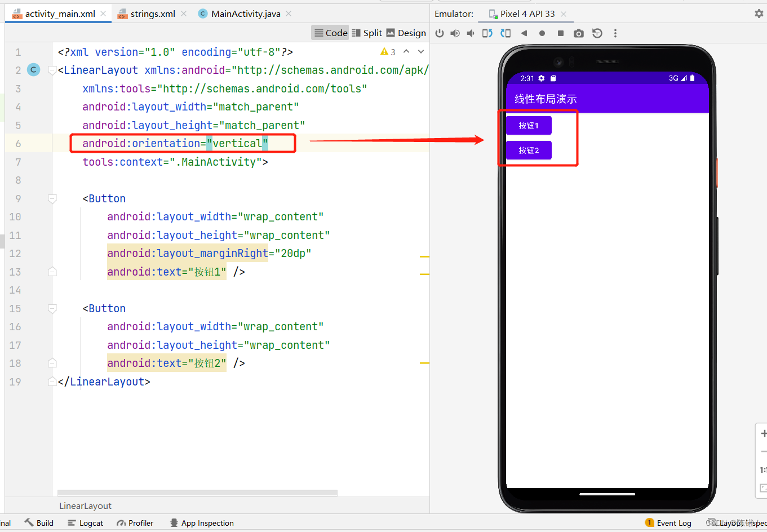The width and height of the screenshot is (767, 532).
Task: Close the strings.xml tab
Action: pos(184,14)
